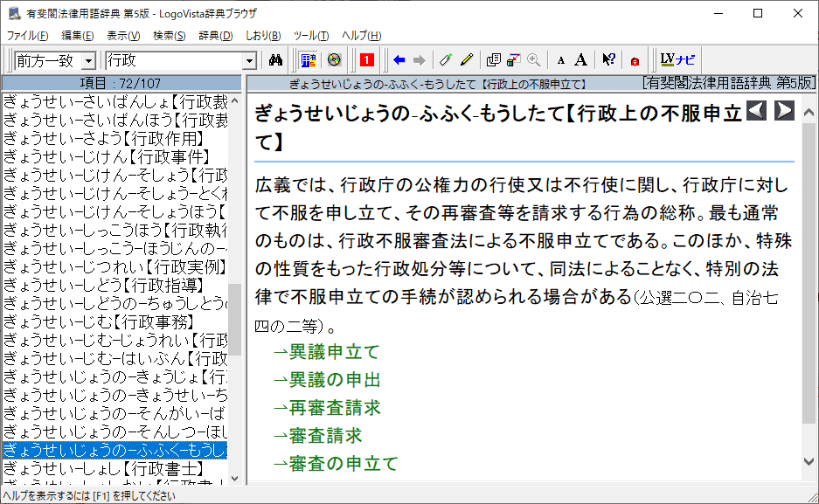The width and height of the screenshot is (819, 504).
Task: Open the 前方一致 search mode dropdown
Action: click(x=88, y=60)
